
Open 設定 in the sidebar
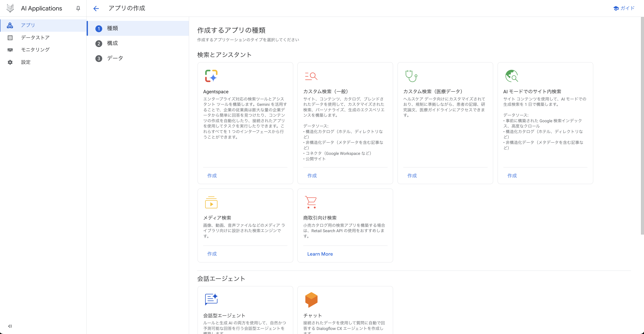point(26,62)
